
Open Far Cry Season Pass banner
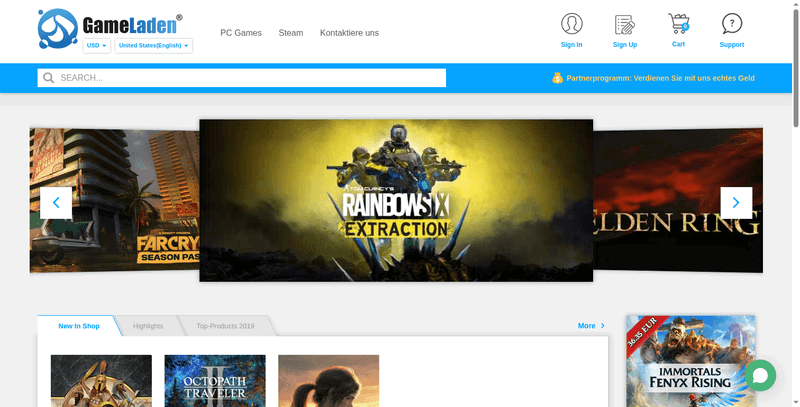point(114,200)
